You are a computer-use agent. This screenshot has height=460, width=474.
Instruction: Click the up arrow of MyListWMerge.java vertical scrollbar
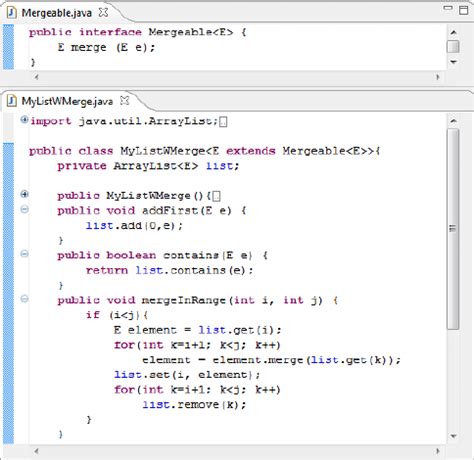(x=453, y=121)
